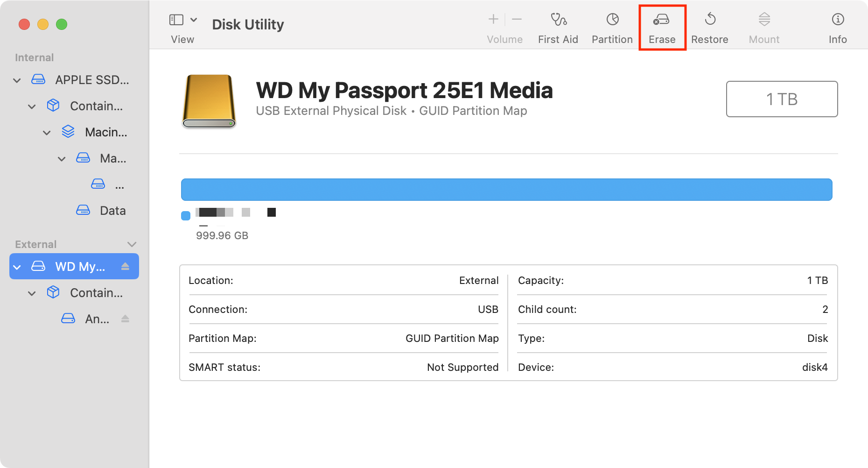Eject the WD My Passport drive
The width and height of the screenshot is (868, 468).
point(125,266)
